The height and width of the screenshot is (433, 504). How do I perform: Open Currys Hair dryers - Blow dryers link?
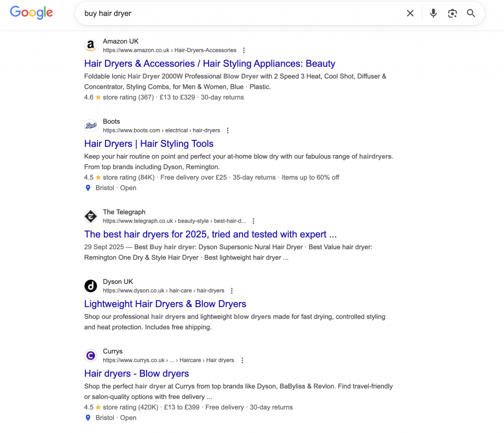(136, 373)
